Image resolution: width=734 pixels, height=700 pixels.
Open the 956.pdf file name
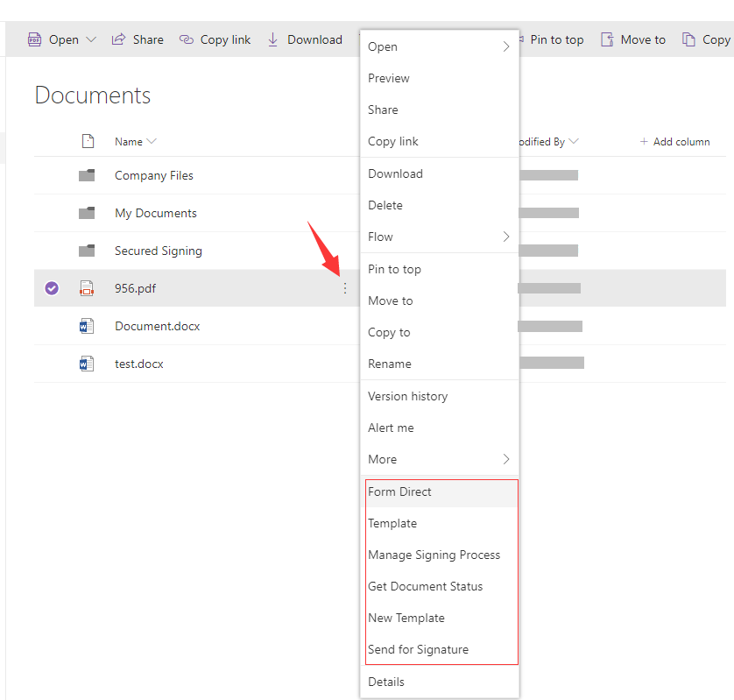coord(135,288)
